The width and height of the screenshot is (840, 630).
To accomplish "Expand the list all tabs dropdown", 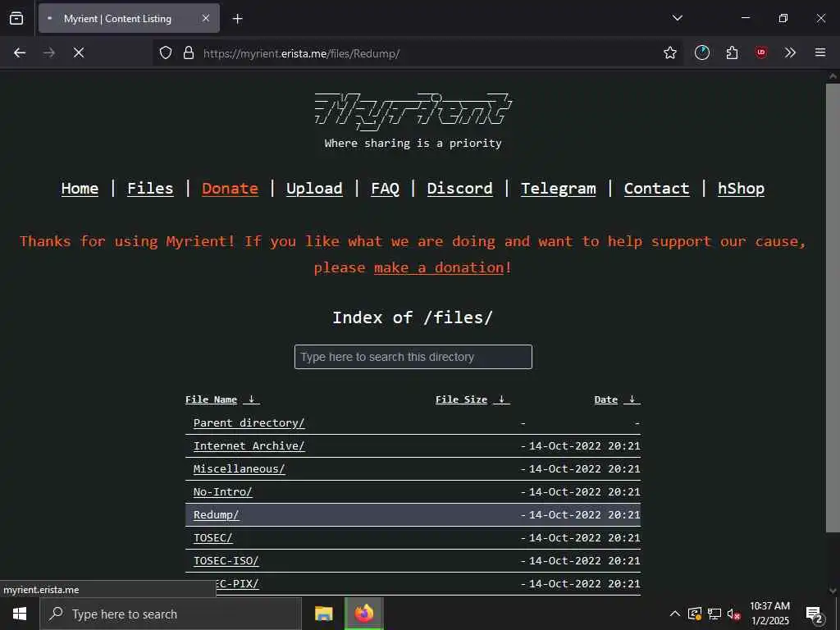I will click(677, 18).
